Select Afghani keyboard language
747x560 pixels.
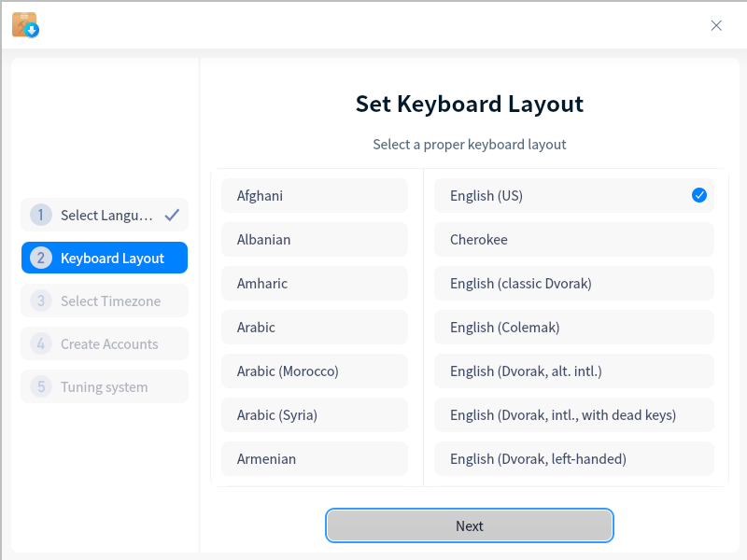pos(315,196)
